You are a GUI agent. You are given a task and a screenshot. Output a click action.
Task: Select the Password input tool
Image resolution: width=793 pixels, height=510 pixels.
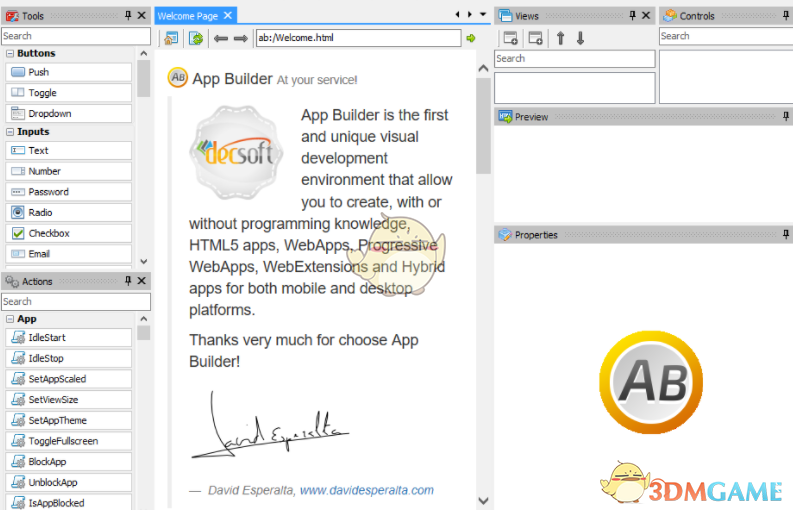click(x=69, y=192)
